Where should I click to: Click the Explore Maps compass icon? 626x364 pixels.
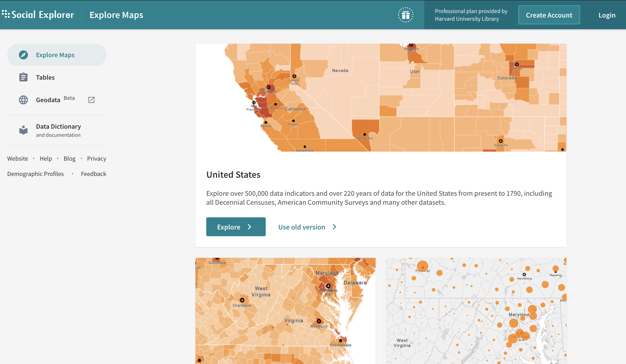[x=23, y=55]
